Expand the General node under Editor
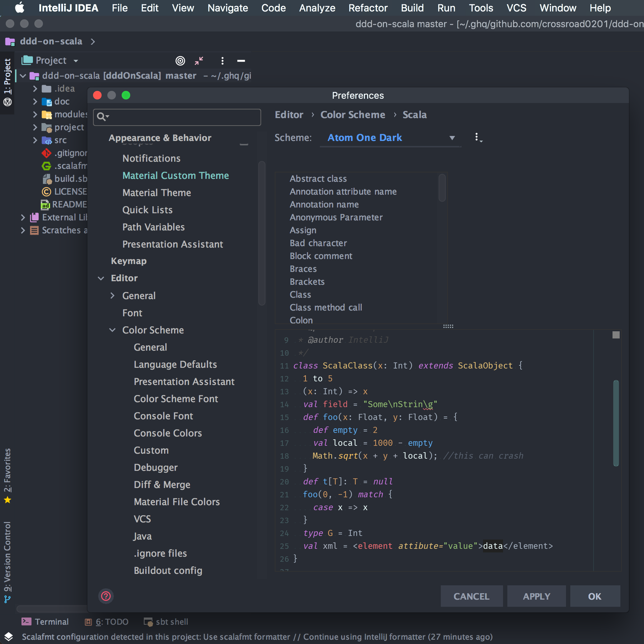Screen dimensions: 644x644 112,296
